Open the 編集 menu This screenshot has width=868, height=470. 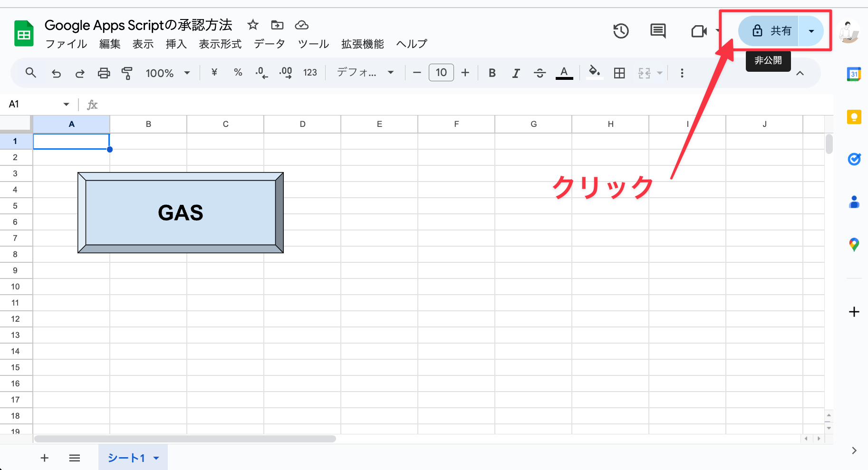(x=110, y=44)
